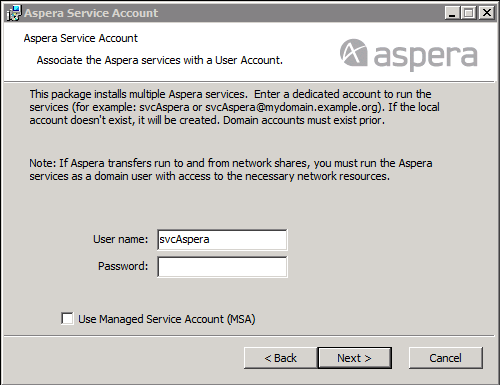Click the Aspera logo in the header
500x385 pixels.
[409, 55]
